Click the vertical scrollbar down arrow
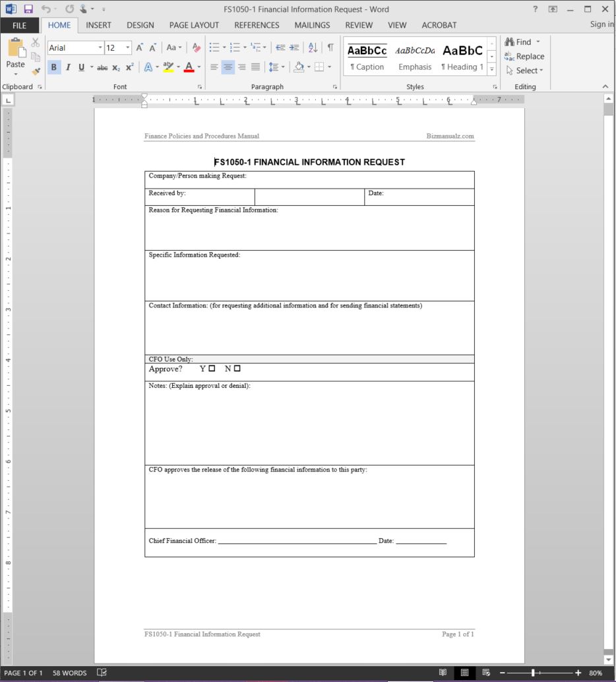This screenshot has width=616, height=682. [608, 660]
